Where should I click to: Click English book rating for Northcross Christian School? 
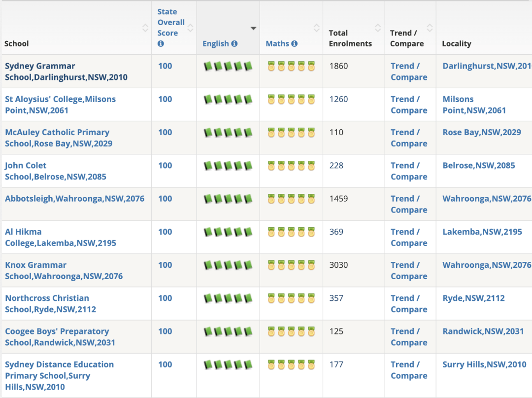point(228,298)
